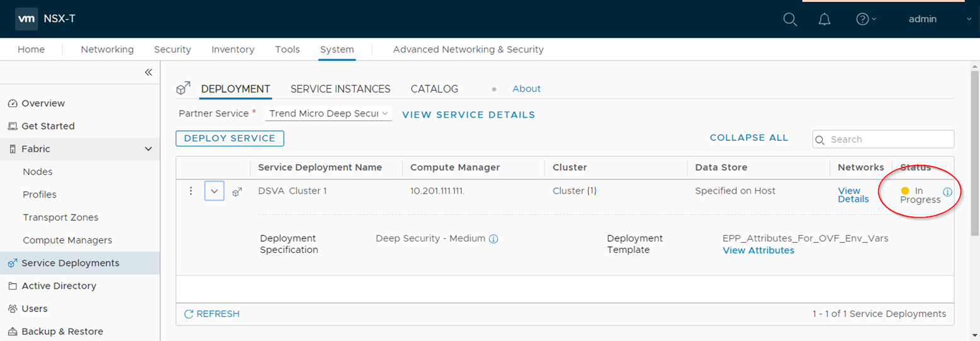This screenshot has width=980, height=341.
Task: Go to Advanced Networking & Security menu
Action: point(468,49)
